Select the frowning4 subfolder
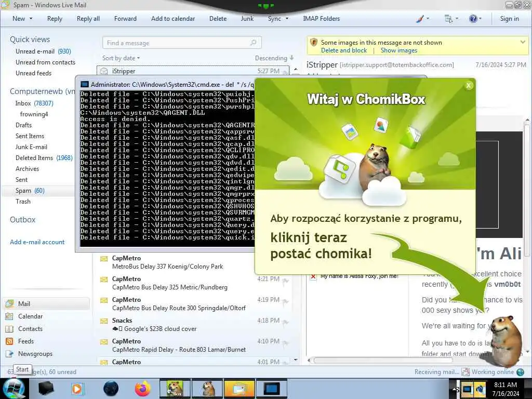The width and height of the screenshot is (532, 399). [x=34, y=114]
